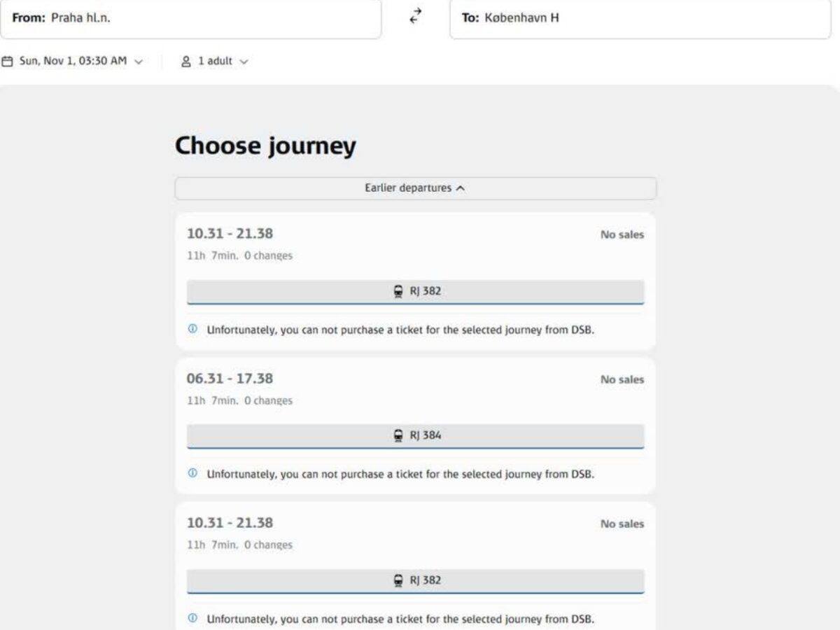Select the 06.31 - 17.38 journey
840x630 pixels.
pyautogui.click(x=415, y=426)
